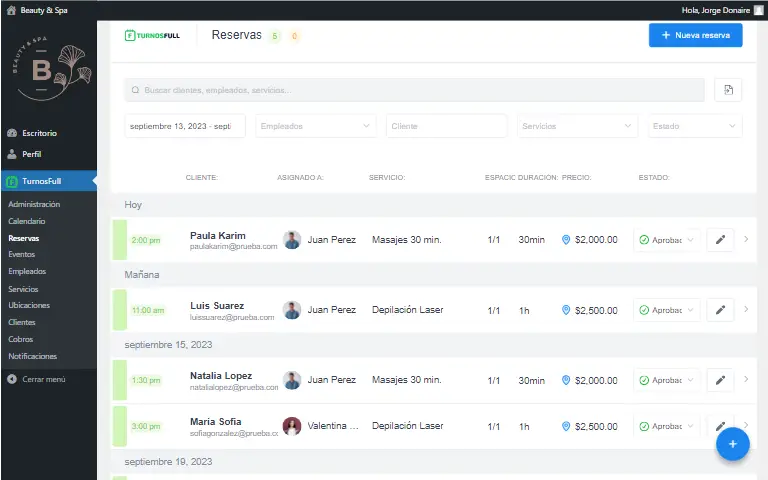
Task: Expand the Estado filter dropdown
Action: point(693,126)
